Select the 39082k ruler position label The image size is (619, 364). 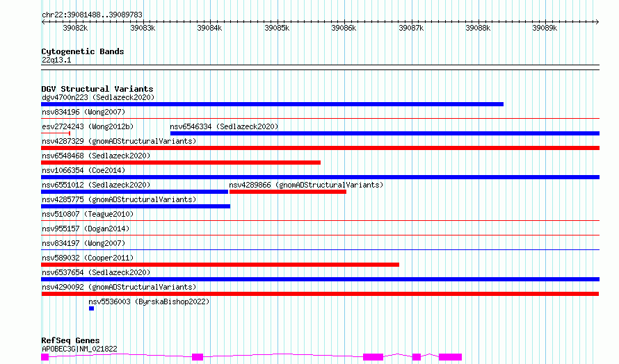[x=75, y=28]
